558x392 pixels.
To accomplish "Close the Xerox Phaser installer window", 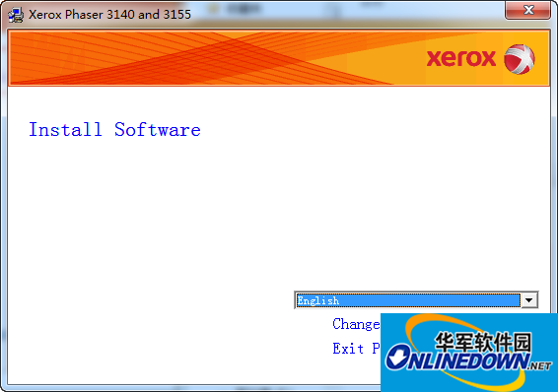I will (528, 10).
